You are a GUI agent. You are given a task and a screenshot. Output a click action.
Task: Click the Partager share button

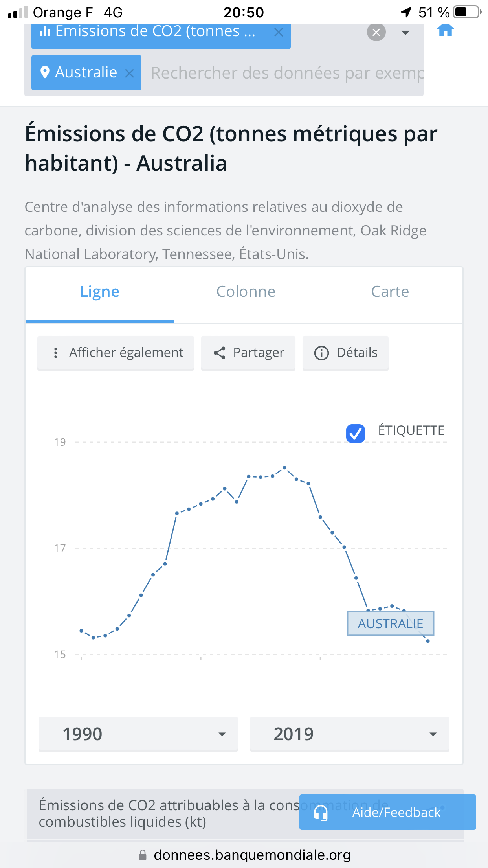tap(248, 353)
